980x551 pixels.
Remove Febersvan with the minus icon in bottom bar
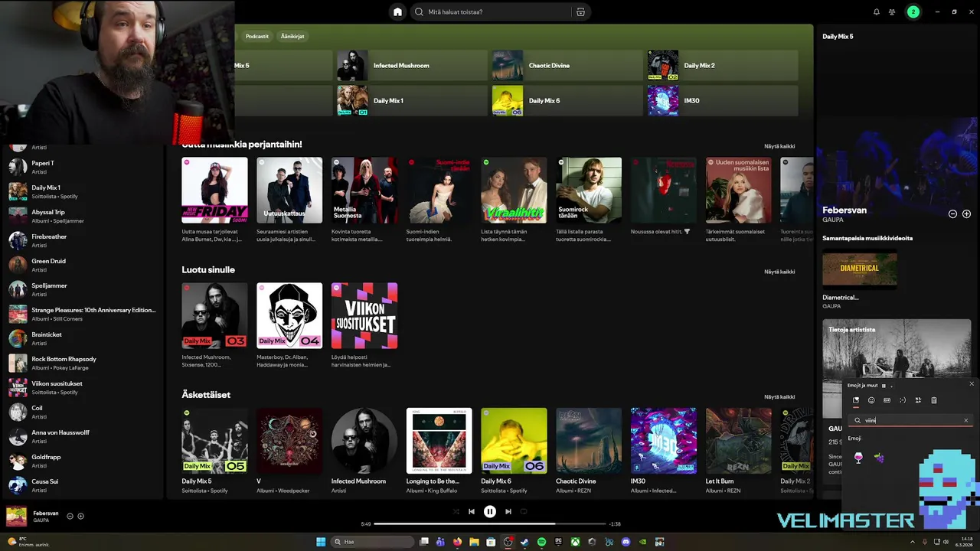tap(70, 517)
